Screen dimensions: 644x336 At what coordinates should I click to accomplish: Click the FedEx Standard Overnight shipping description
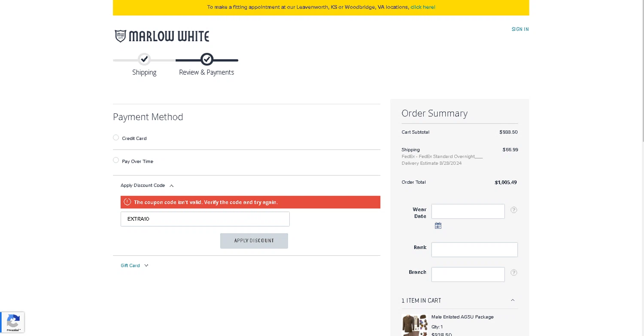pos(442,157)
